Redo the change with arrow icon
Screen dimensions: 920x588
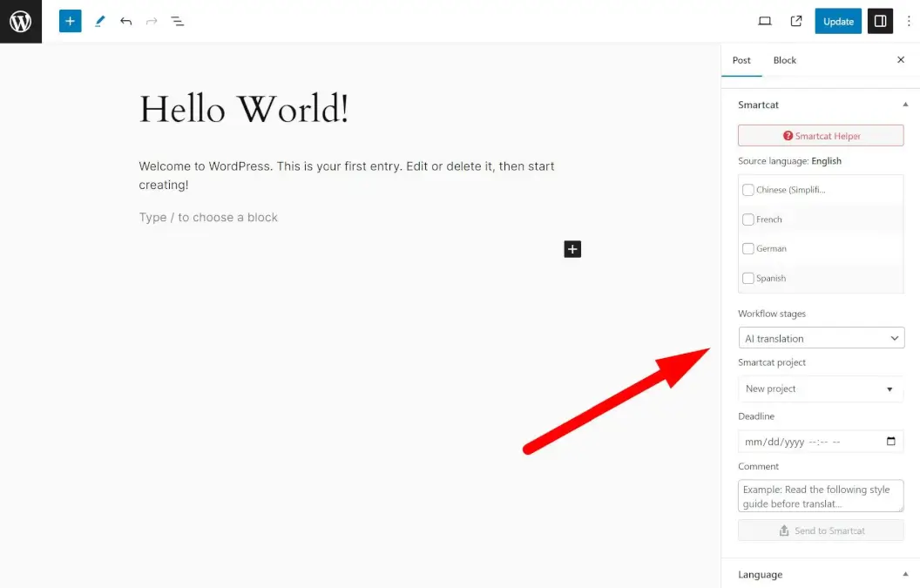point(152,22)
